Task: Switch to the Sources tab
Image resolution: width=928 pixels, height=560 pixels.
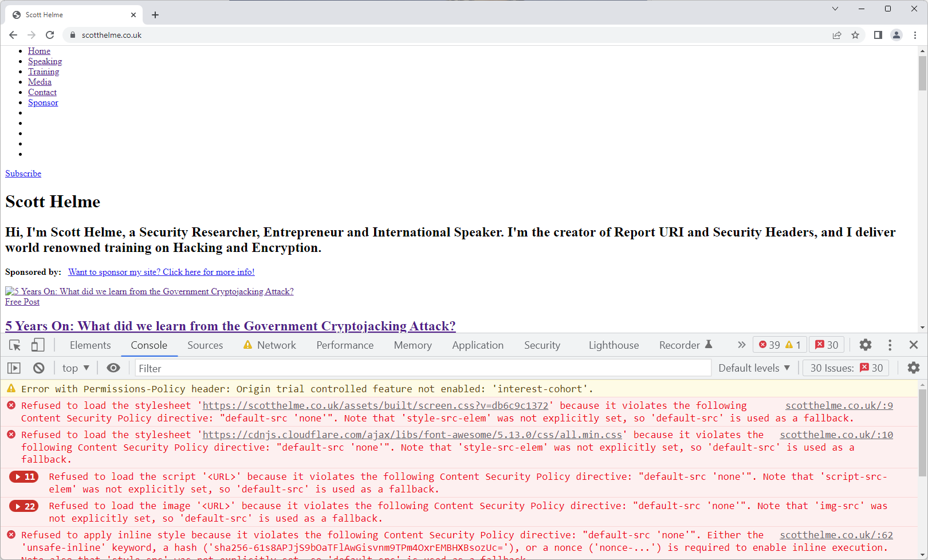Action: click(205, 345)
